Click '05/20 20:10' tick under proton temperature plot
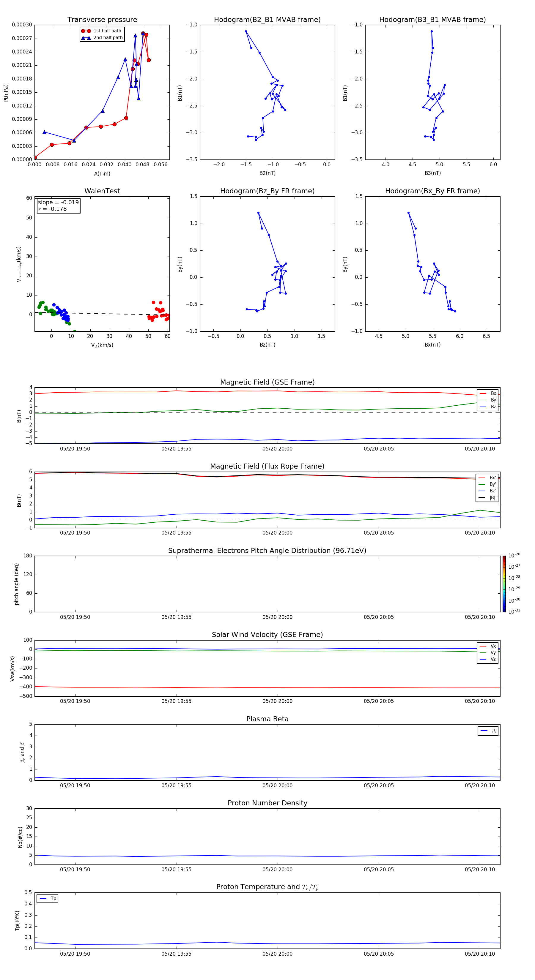The width and height of the screenshot is (535, 980). click(480, 954)
